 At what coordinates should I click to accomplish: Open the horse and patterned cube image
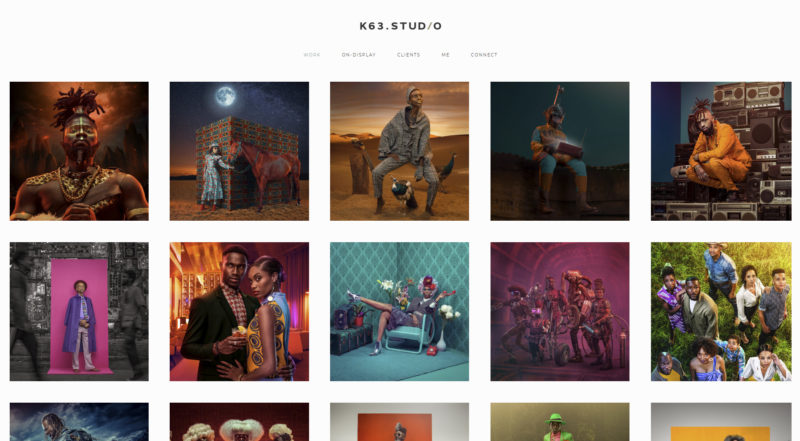pos(239,151)
